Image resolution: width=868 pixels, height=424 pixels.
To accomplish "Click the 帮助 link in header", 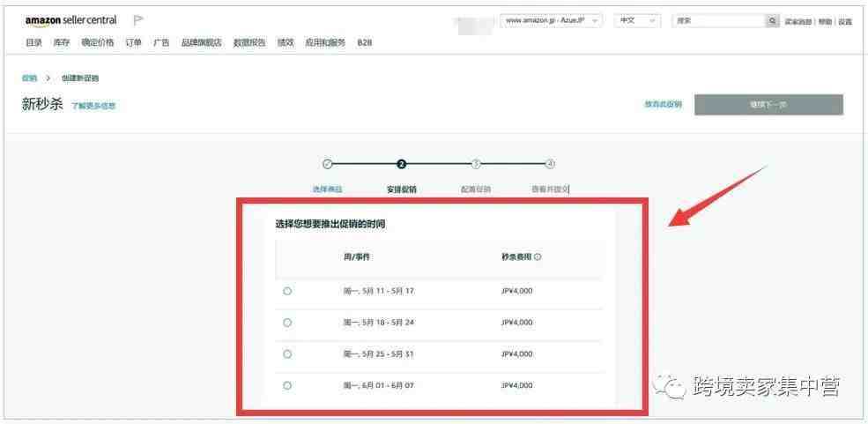I will 825,21.
